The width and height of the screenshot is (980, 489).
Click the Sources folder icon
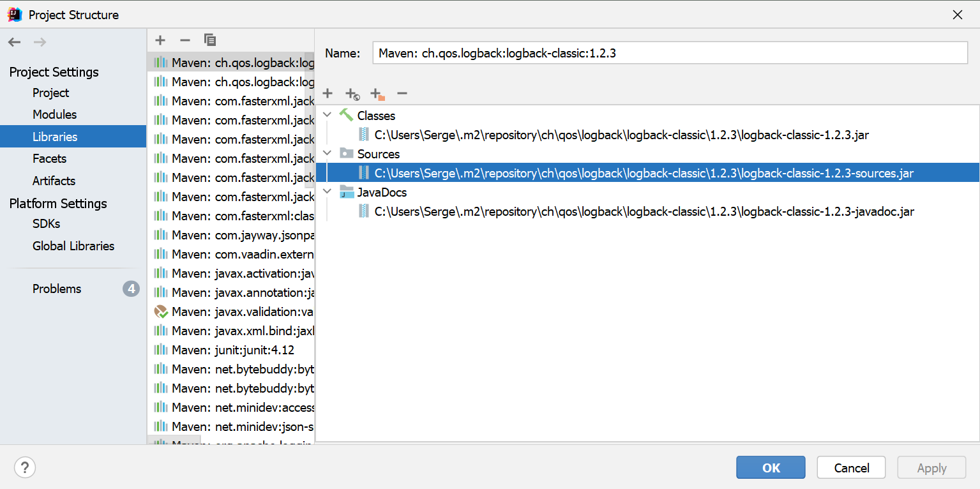(346, 154)
